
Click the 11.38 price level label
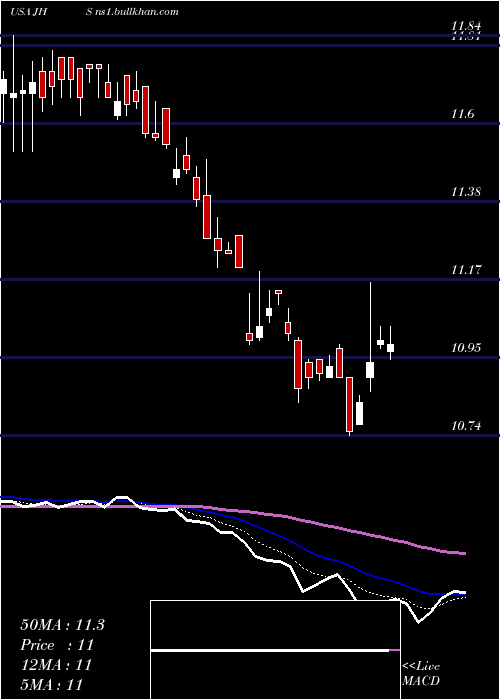tap(466, 192)
